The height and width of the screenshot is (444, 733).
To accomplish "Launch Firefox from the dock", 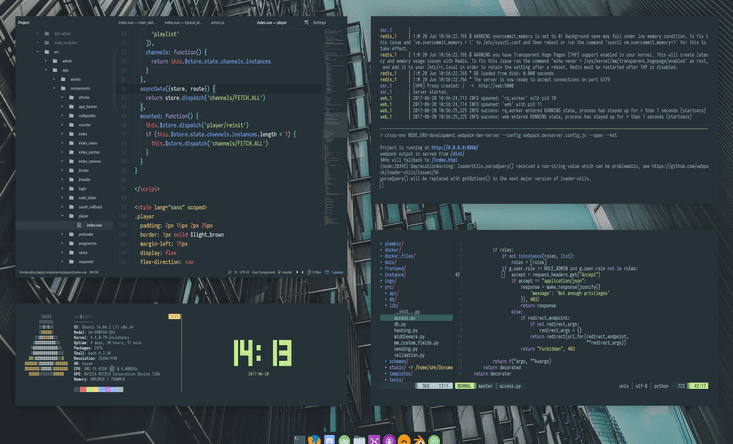I will (x=314, y=440).
